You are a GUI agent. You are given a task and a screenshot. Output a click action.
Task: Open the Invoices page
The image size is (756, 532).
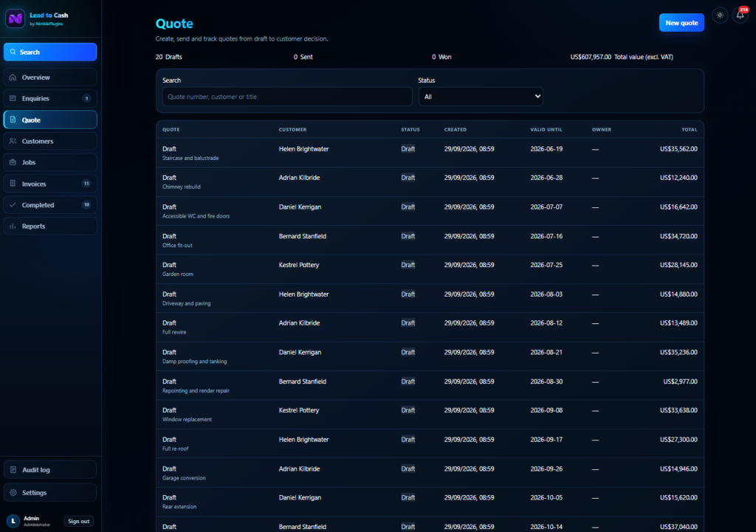coord(50,184)
